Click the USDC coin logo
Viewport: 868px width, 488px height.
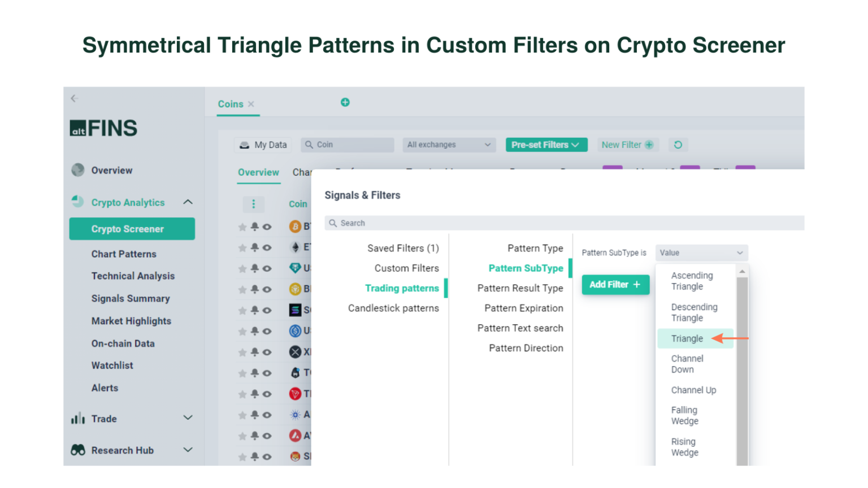tap(295, 331)
